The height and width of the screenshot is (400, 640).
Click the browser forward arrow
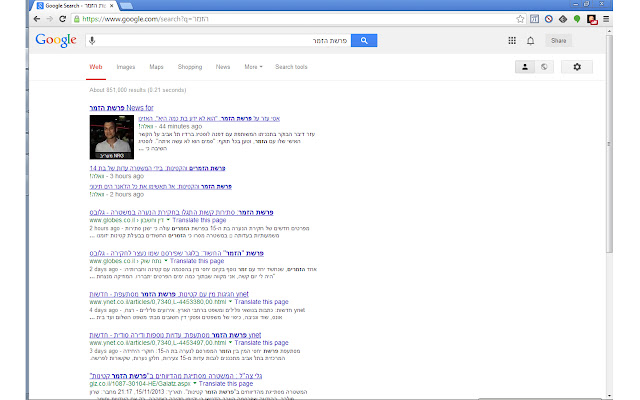tap(50, 19)
